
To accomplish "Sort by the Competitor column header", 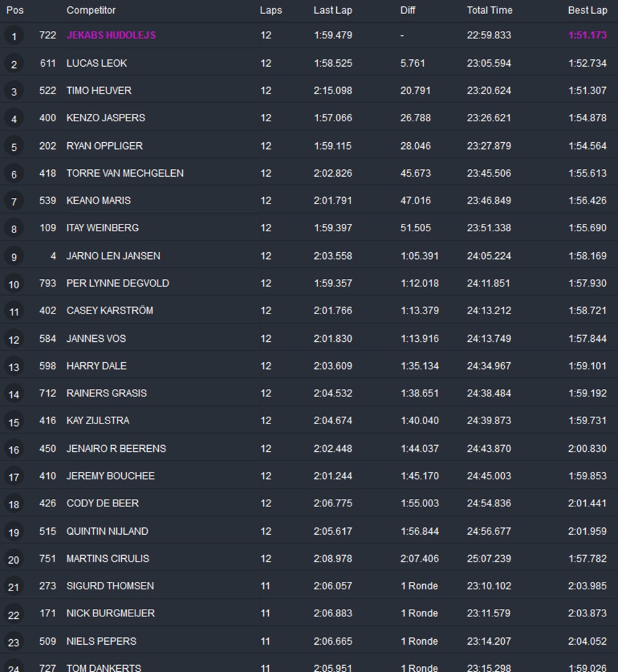I will tap(91, 11).
